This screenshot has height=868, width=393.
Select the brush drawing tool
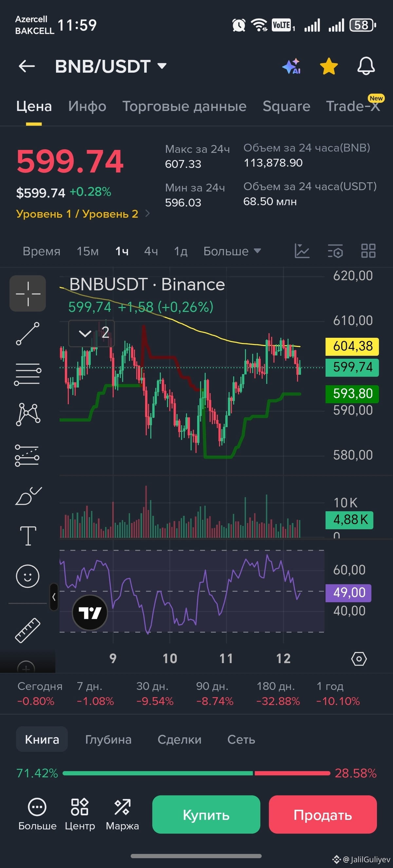[x=28, y=496]
